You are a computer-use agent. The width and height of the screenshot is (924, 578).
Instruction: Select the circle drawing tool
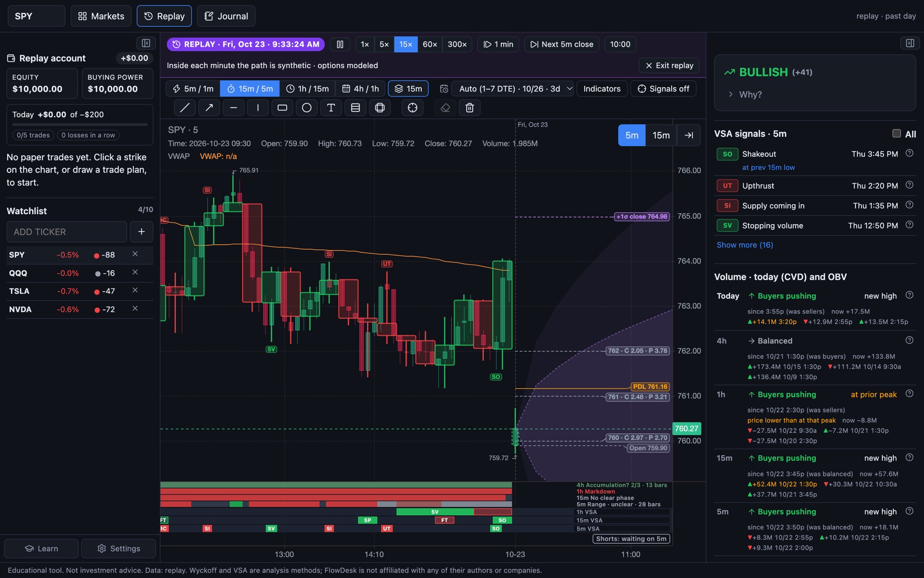point(307,108)
